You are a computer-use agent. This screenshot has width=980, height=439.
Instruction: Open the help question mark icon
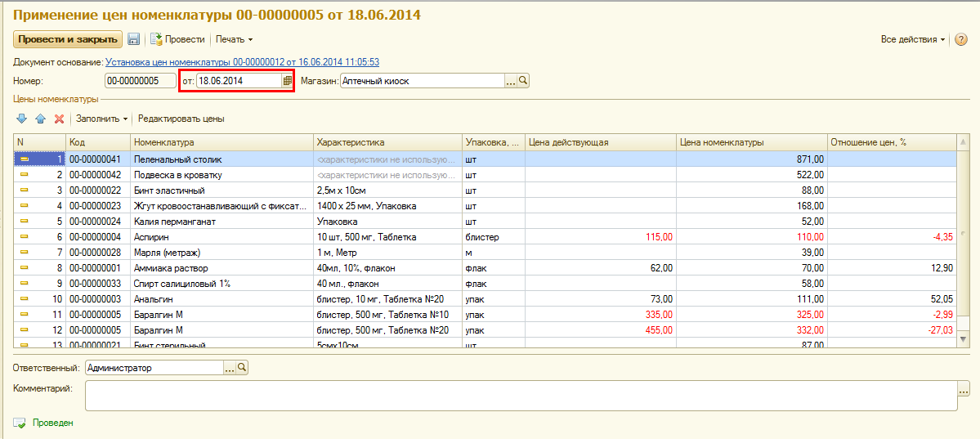tap(961, 39)
